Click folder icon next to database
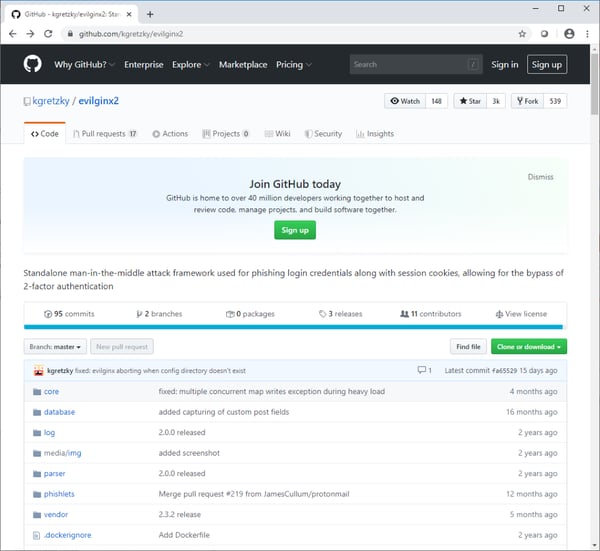Viewport: 600px width, 551px height. (x=37, y=412)
